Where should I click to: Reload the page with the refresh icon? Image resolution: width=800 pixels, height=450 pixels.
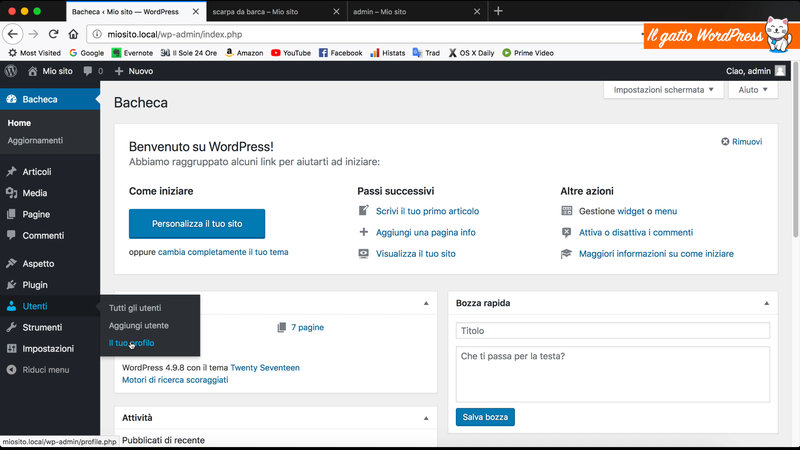click(x=53, y=34)
